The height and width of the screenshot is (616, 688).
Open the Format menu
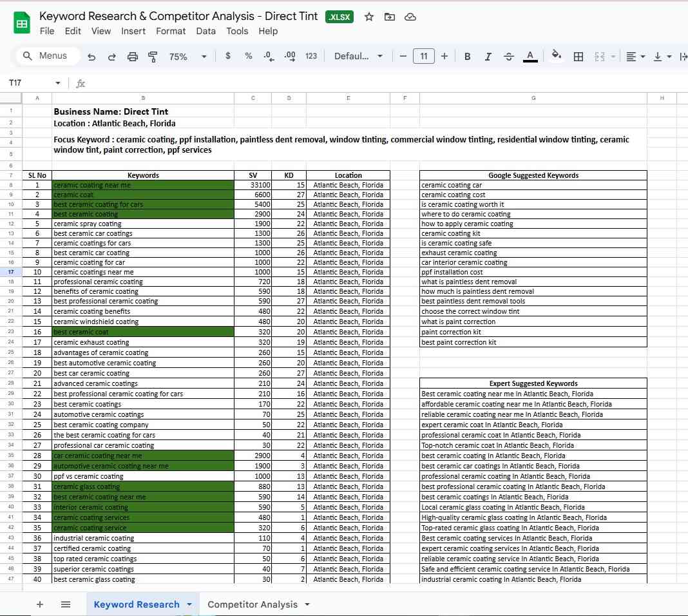[x=171, y=31]
